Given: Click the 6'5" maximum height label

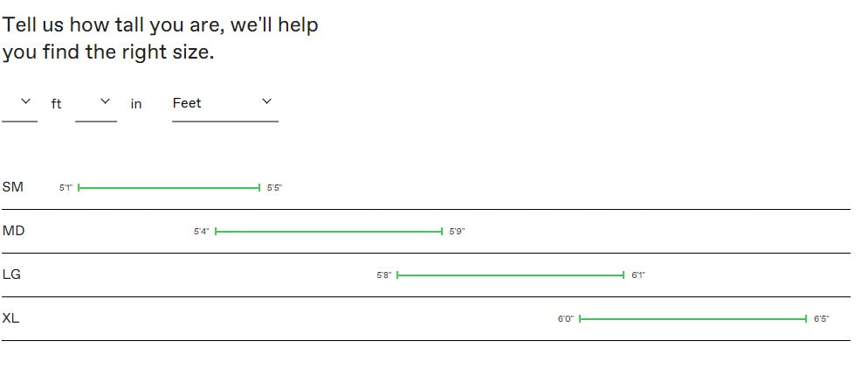Looking at the screenshot, I should tap(821, 319).
